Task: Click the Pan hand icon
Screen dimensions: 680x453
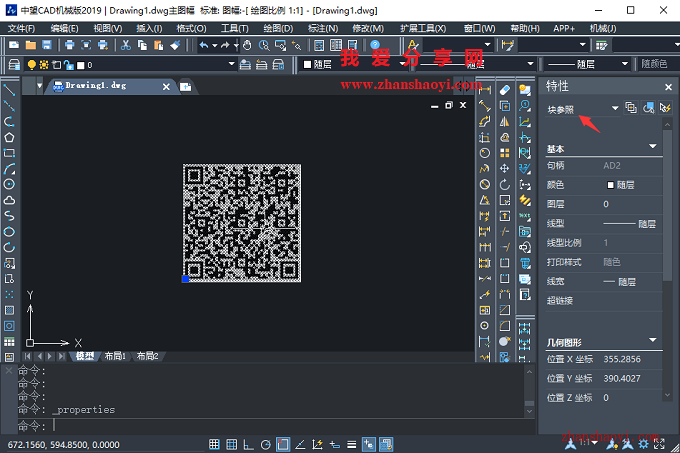Action: 247,45
